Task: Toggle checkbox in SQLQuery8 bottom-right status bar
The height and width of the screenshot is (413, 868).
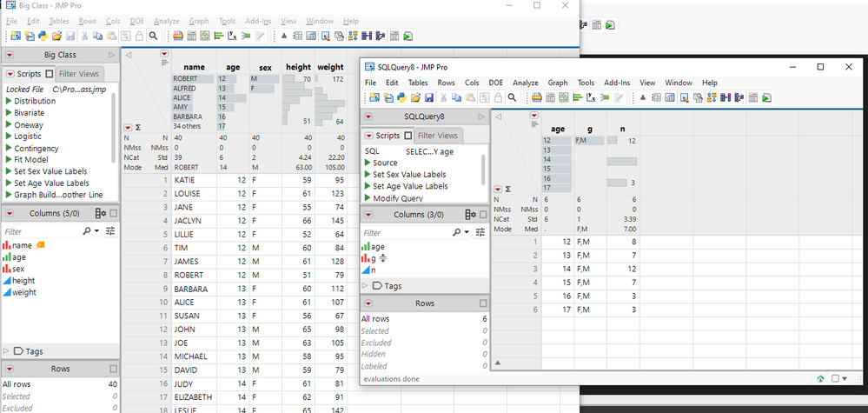Action: click(835, 379)
